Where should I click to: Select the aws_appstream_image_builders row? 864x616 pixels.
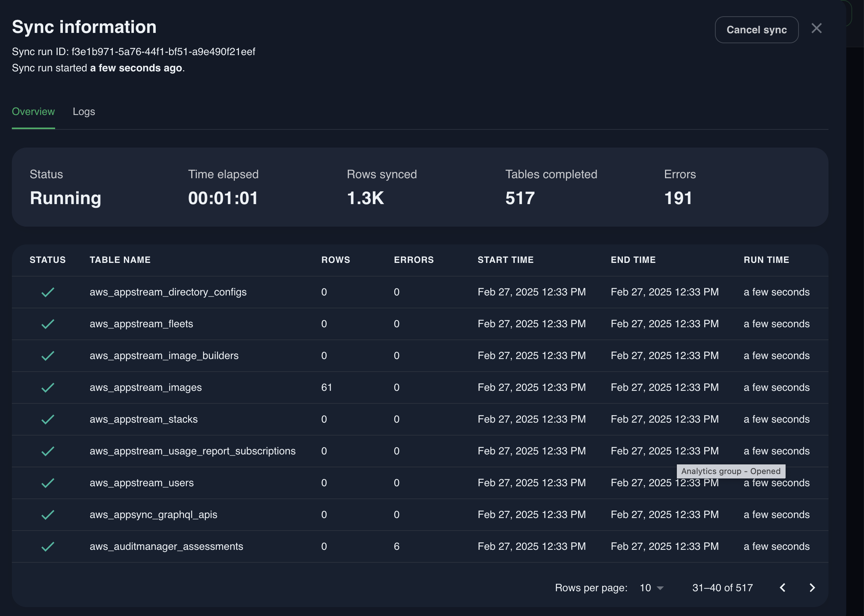coord(164,356)
